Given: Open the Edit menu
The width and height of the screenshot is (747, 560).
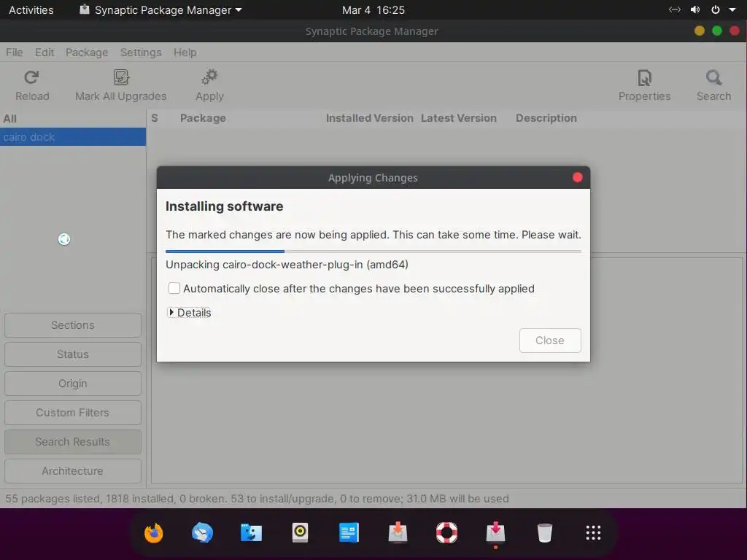Looking at the screenshot, I should pos(44,52).
